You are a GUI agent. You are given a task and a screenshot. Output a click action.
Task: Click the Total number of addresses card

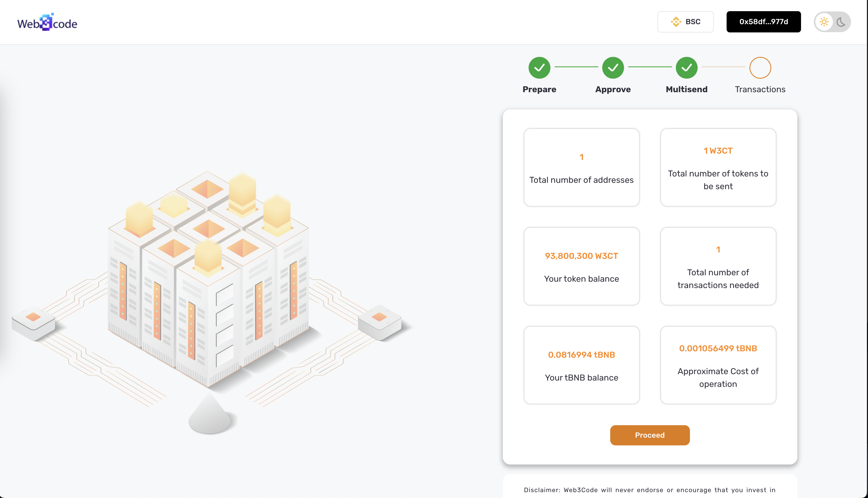582,167
